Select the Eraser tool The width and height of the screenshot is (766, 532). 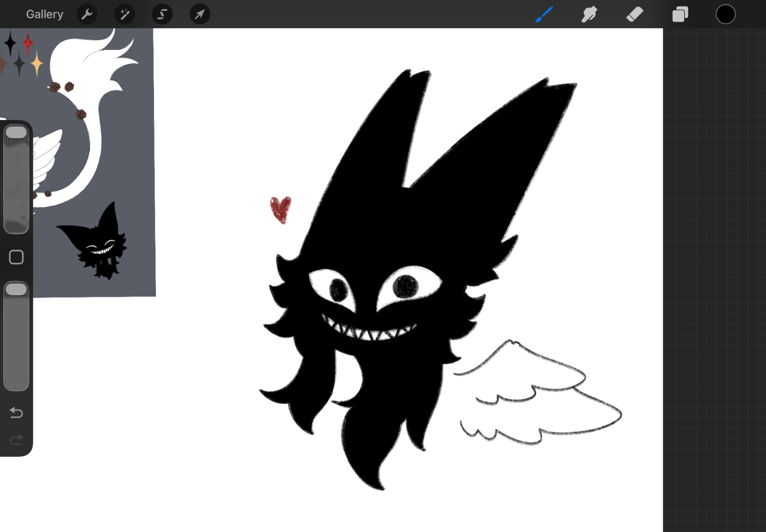635,15
